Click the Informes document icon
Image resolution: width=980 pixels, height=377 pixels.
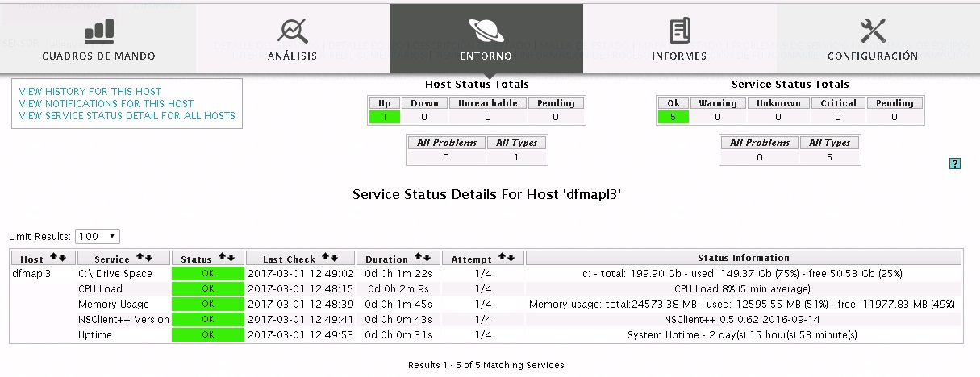click(679, 31)
